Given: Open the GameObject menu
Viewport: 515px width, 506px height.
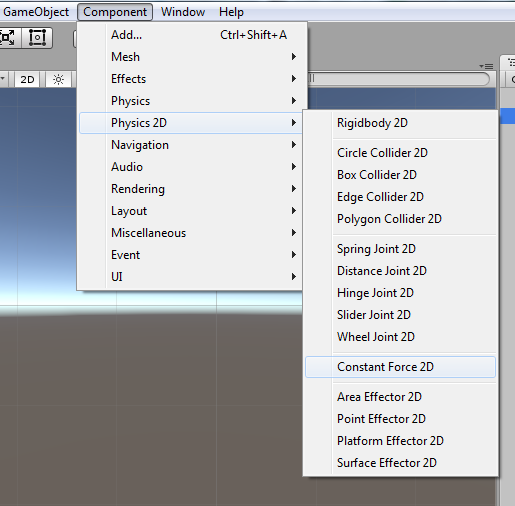Looking at the screenshot, I should (36, 12).
